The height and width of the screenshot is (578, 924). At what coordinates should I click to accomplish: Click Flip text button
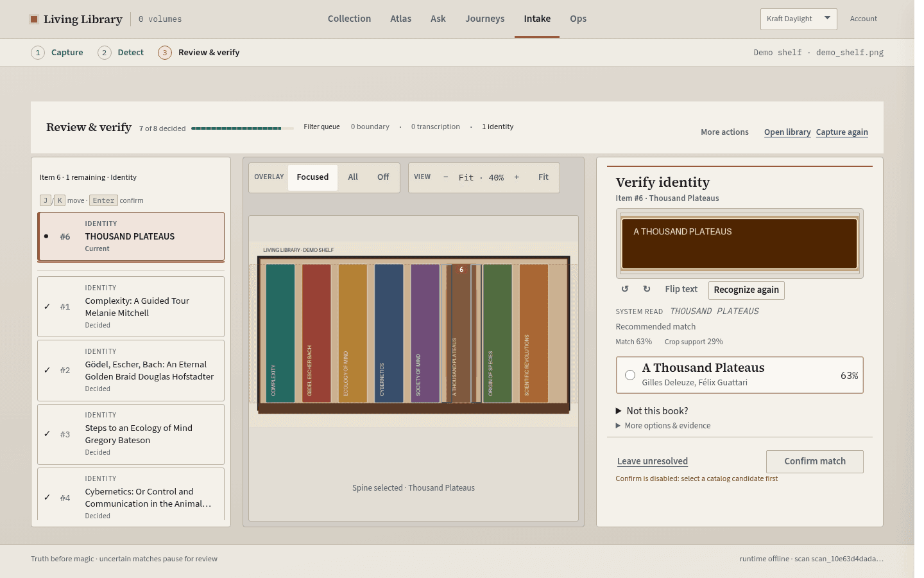click(x=681, y=290)
